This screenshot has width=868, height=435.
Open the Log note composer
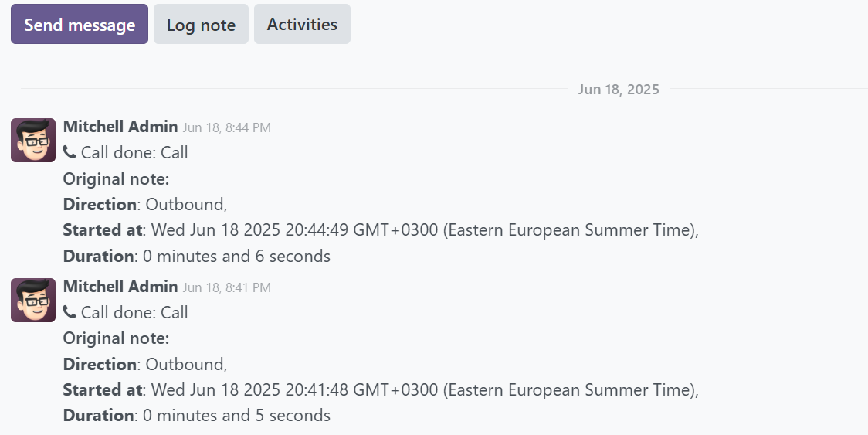201,24
